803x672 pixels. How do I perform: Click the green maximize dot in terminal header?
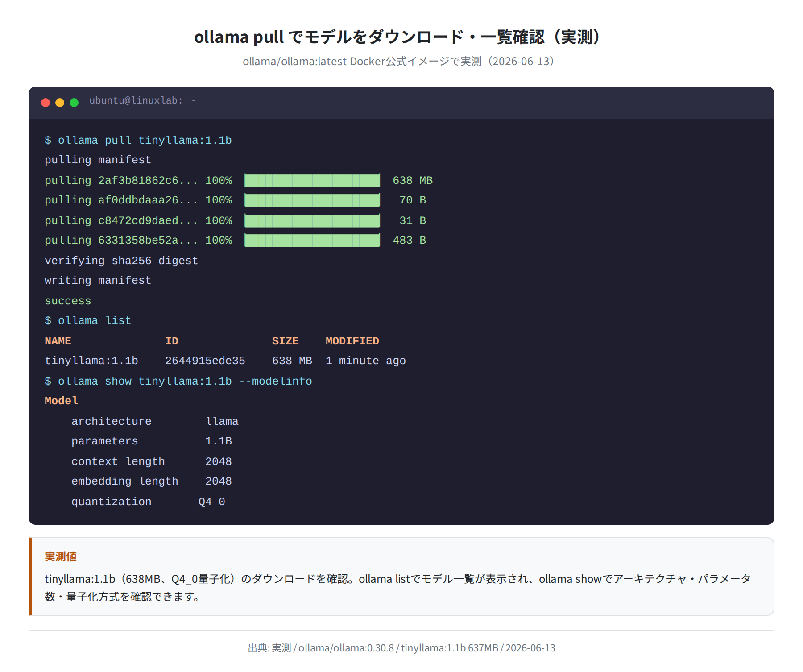[74, 103]
